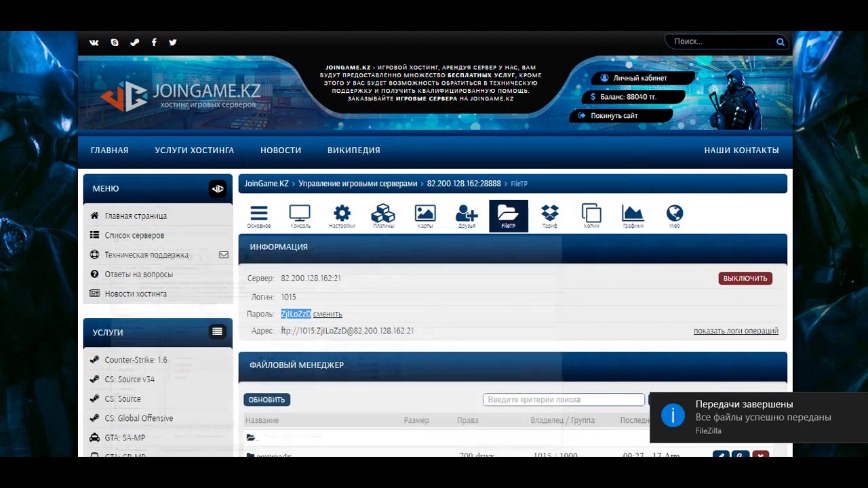
Task: Open Техническая поддержка in side menu
Action: pos(146,255)
